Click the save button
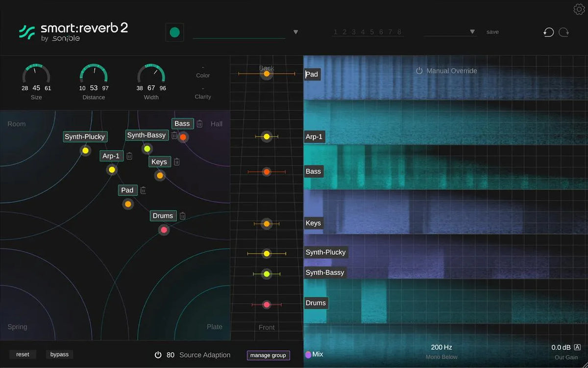Screen dimensions: 588x368 click(492, 31)
